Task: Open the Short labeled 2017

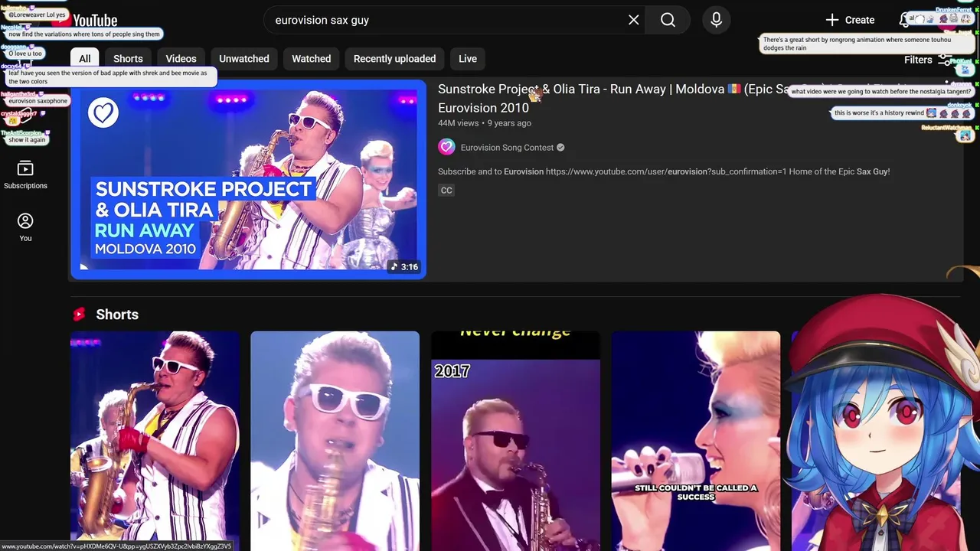Action: (515, 440)
